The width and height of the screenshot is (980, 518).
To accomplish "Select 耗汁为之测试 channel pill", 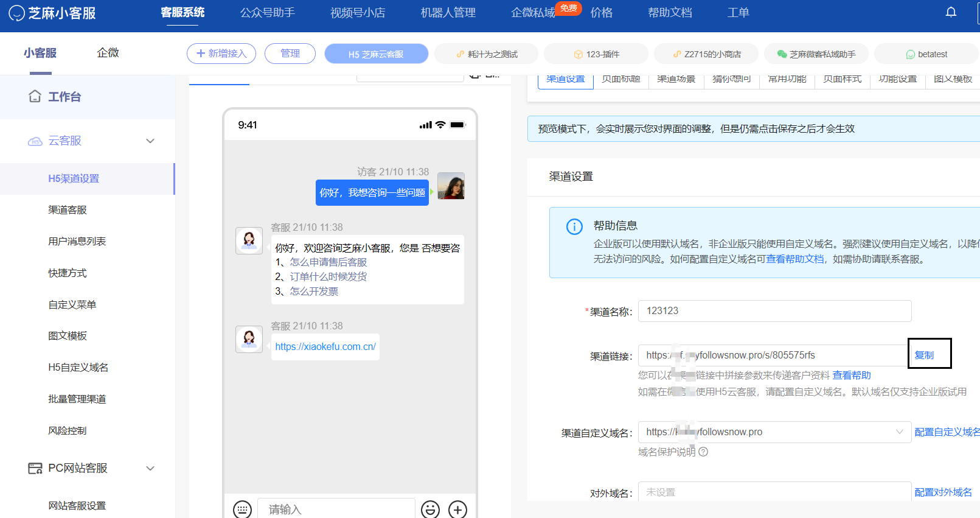I will (x=487, y=54).
